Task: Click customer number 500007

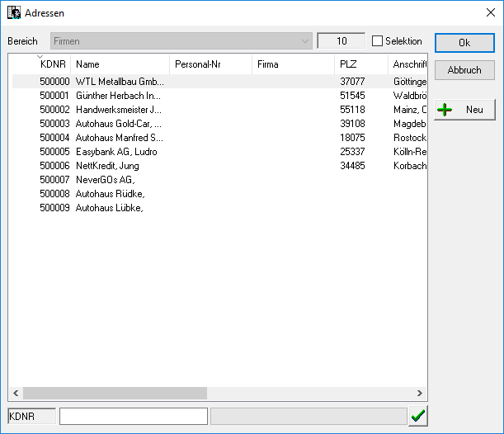Action: (x=54, y=180)
